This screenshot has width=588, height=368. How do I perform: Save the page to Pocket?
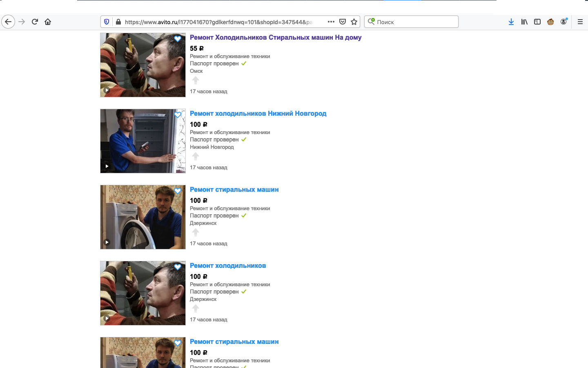(343, 22)
